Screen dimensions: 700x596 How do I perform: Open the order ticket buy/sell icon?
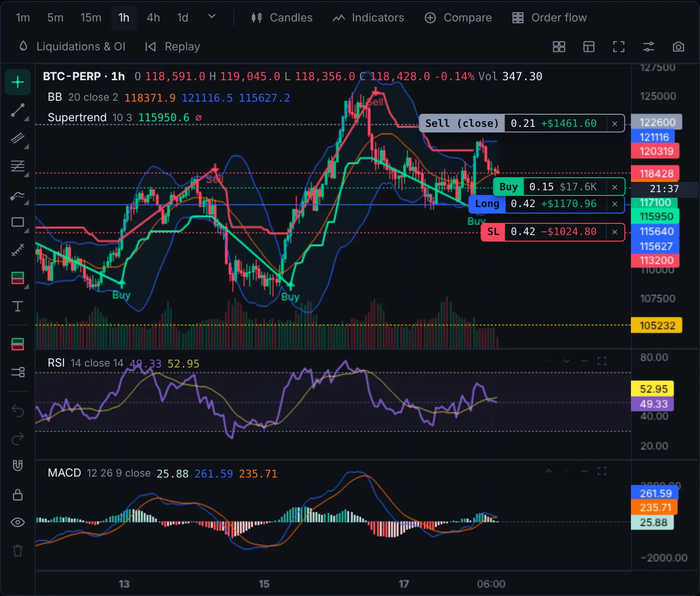18,344
